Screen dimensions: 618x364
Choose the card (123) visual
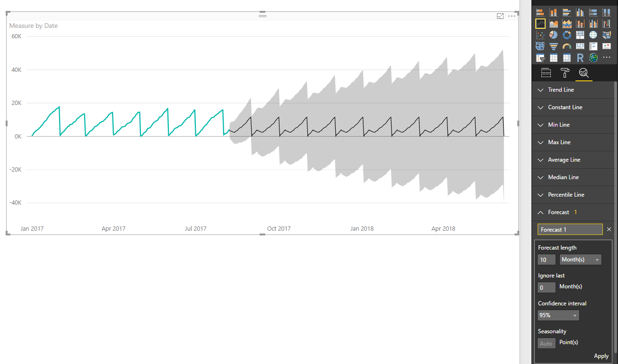(x=580, y=46)
